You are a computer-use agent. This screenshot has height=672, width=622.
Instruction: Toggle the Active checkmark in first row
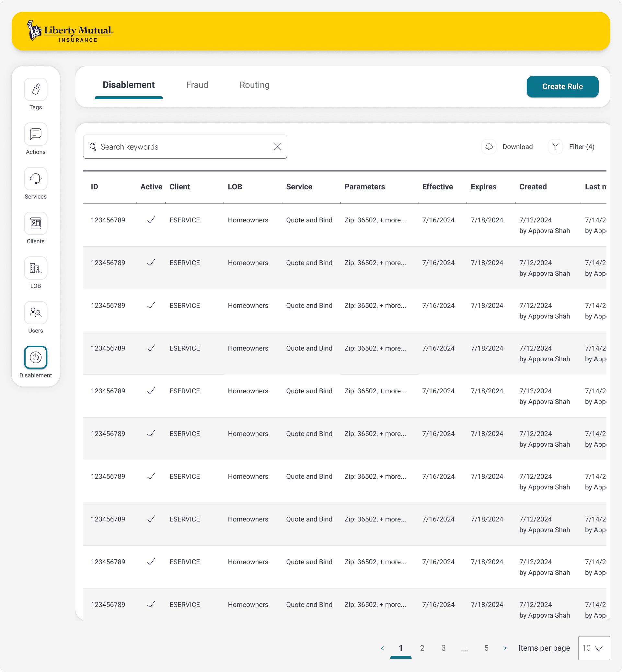[151, 220]
